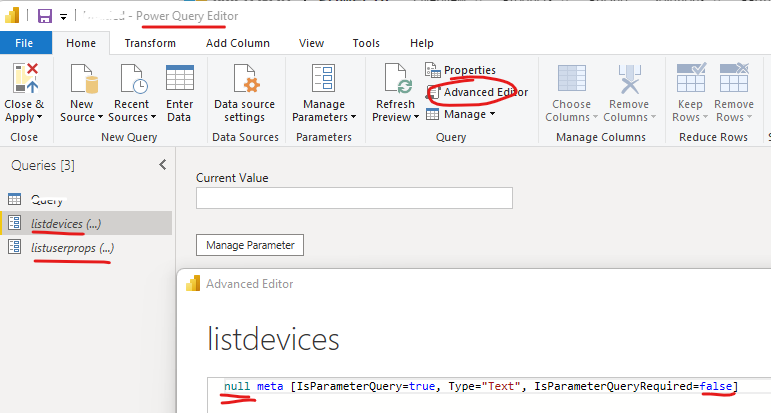Switch to the Transform tab
This screenshot has width=771, height=413.
[x=150, y=43]
